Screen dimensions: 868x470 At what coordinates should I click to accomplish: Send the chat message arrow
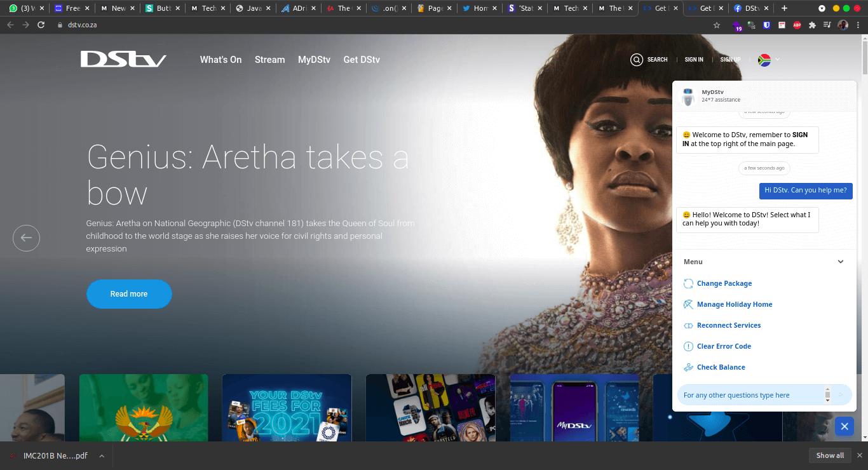click(x=841, y=395)
